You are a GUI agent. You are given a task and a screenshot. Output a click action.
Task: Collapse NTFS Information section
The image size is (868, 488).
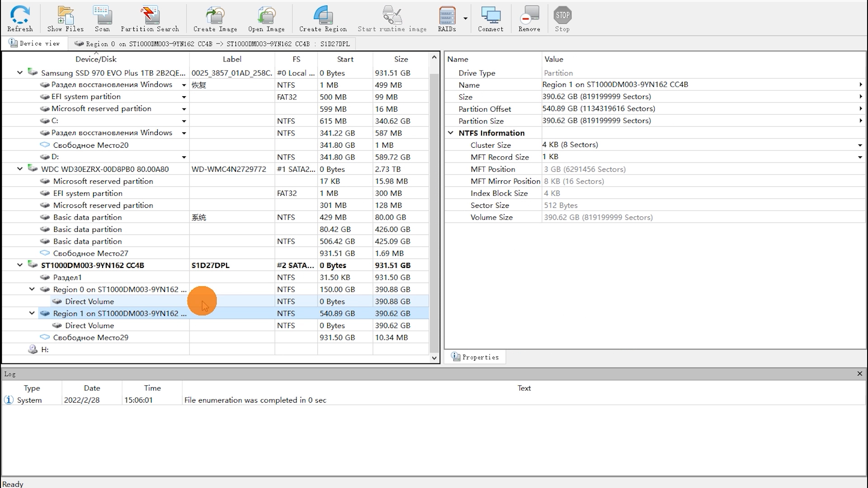click(x=451, y=133)
